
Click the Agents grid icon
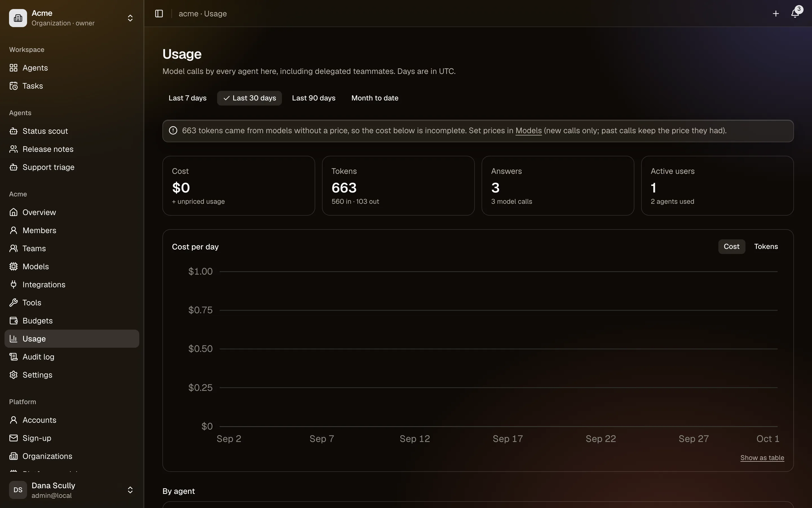[14, 68]
